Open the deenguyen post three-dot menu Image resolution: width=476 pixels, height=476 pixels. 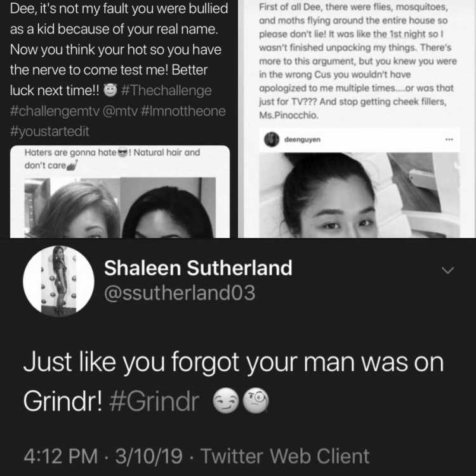click(x=449, y=140)
